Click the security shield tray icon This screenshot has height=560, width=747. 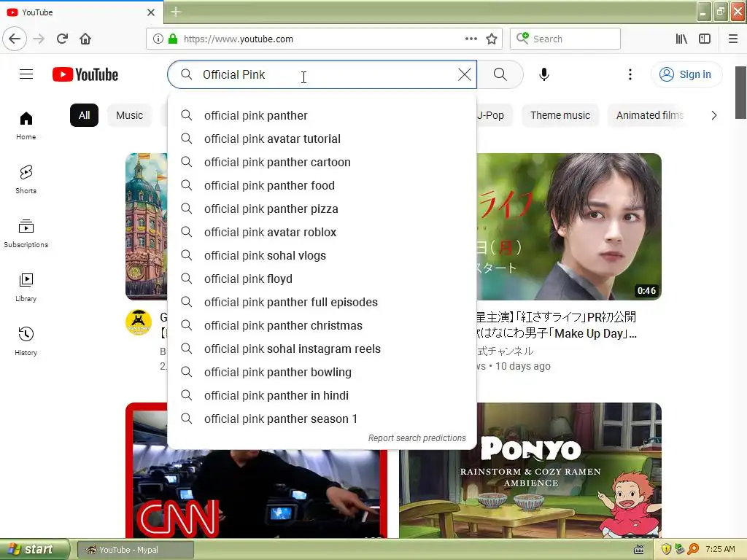[666, 549]
